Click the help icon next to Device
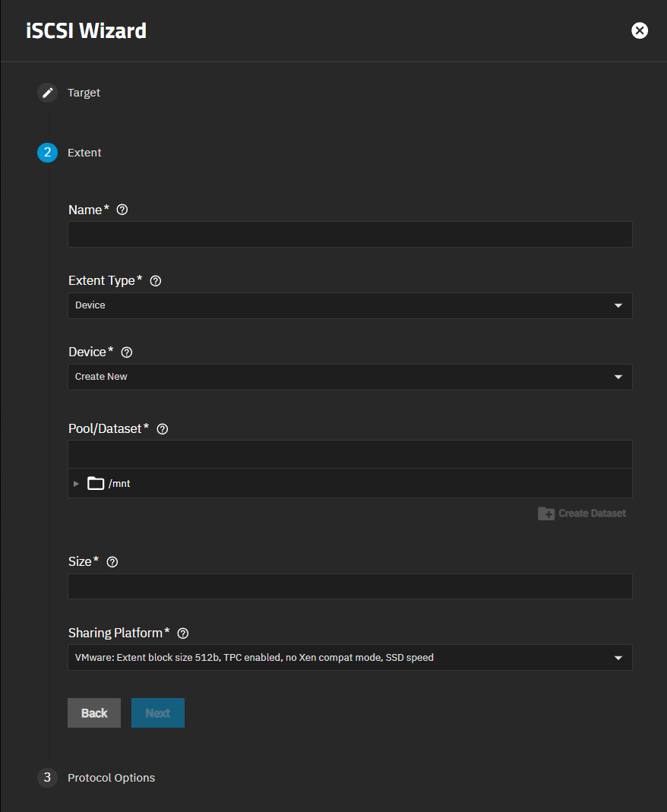Screen dimensions: 667x812 point(126,352)
